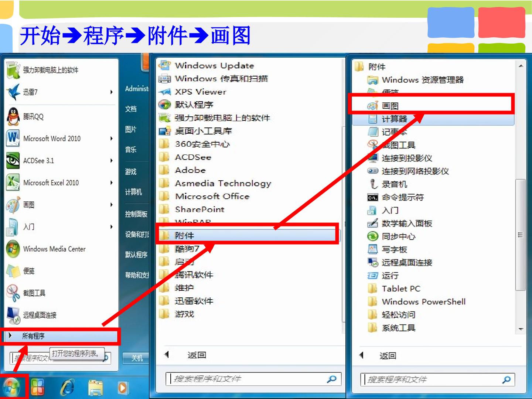Screen dimensions: 532x399
Task: Open Windows 传真和扫描 icon
Action: 164,79
